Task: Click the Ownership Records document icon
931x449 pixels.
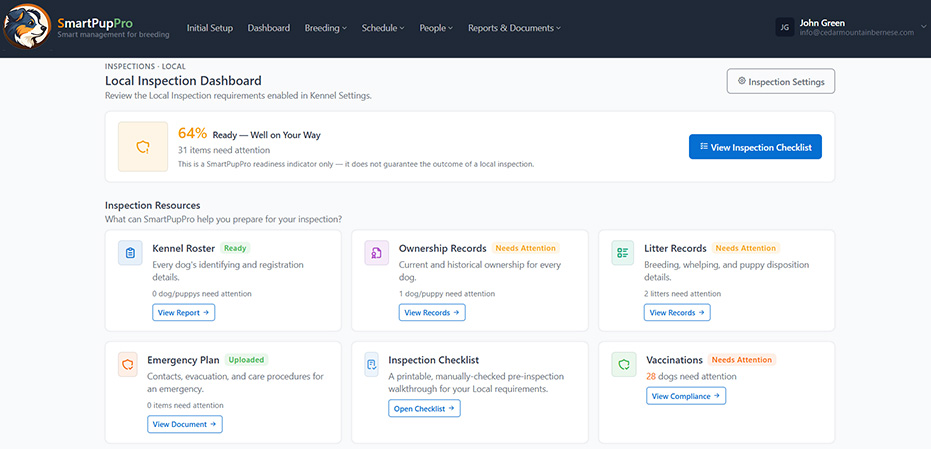Action: tap(376, 252)
